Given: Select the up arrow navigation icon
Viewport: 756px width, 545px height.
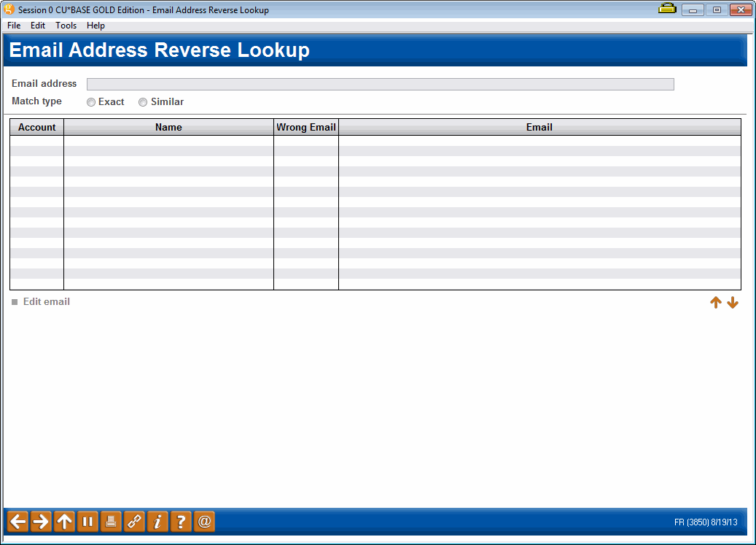Looking at the screenshot, I should tap(64, 521).
